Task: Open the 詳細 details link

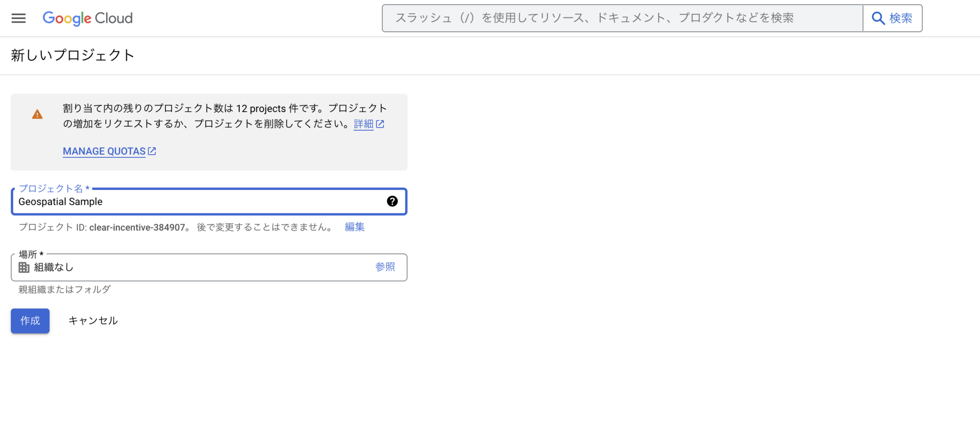Action: (x=363, y=124)
